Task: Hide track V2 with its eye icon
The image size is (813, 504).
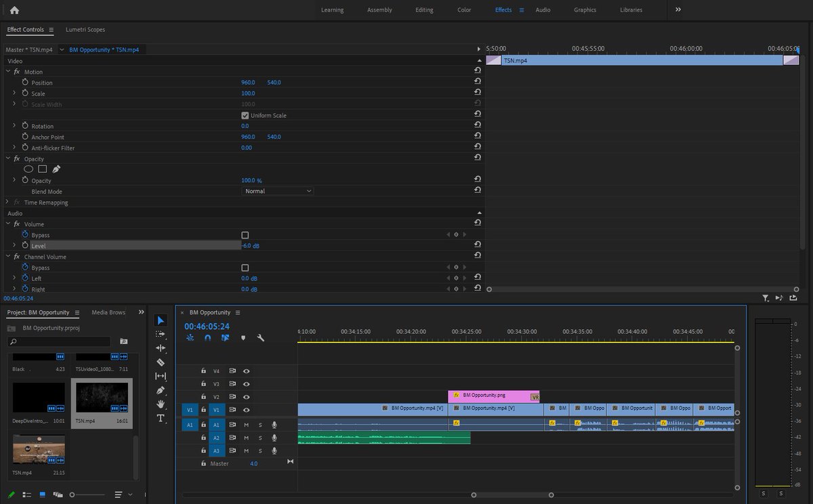Action: 247,397
